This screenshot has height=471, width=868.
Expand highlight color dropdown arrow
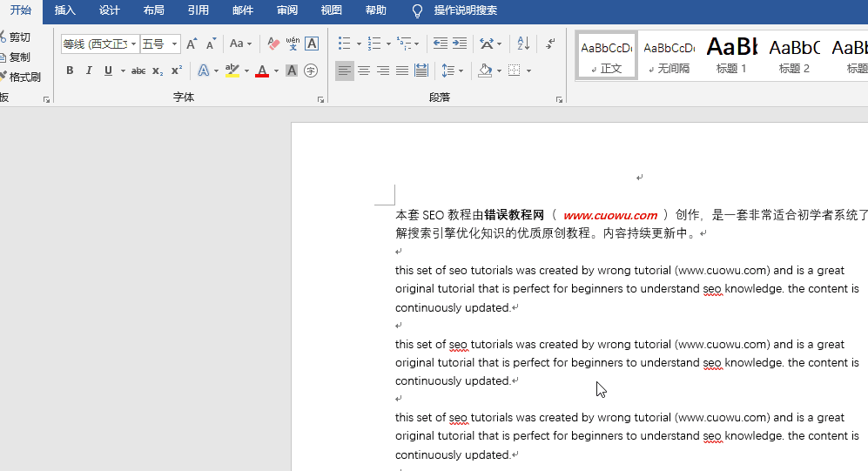click(x=246, y=71)
